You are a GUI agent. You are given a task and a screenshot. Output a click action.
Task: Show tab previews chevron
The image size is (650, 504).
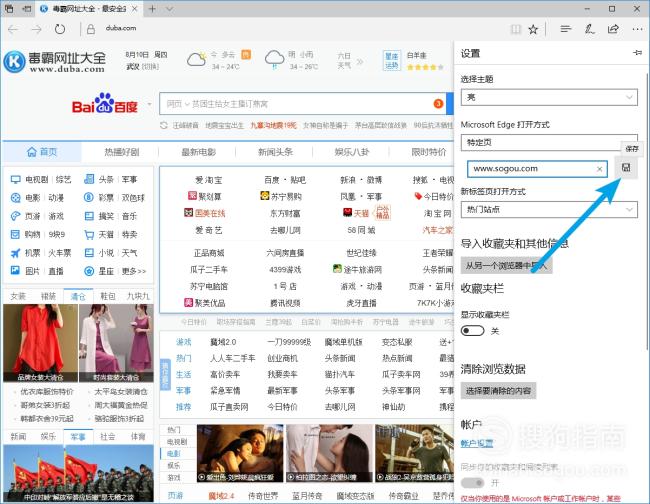pyautogui.click(x=170, y=9)
